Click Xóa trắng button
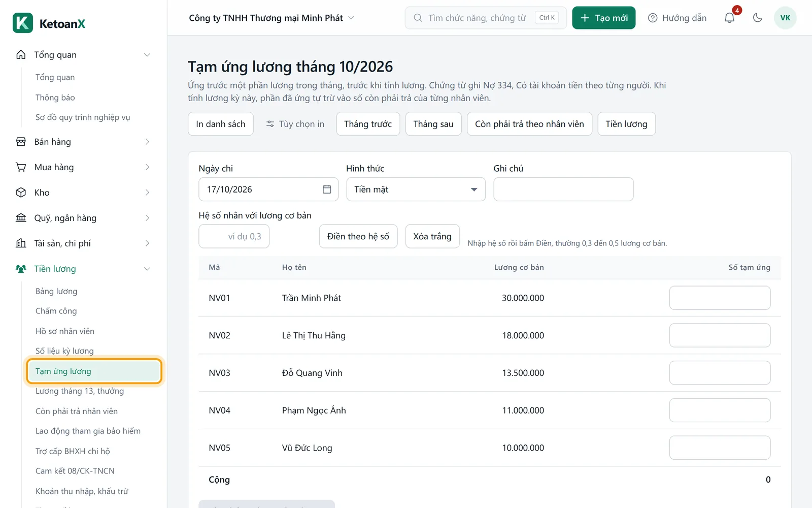Viewport: 812px width, 508px height. pos(432,236)
